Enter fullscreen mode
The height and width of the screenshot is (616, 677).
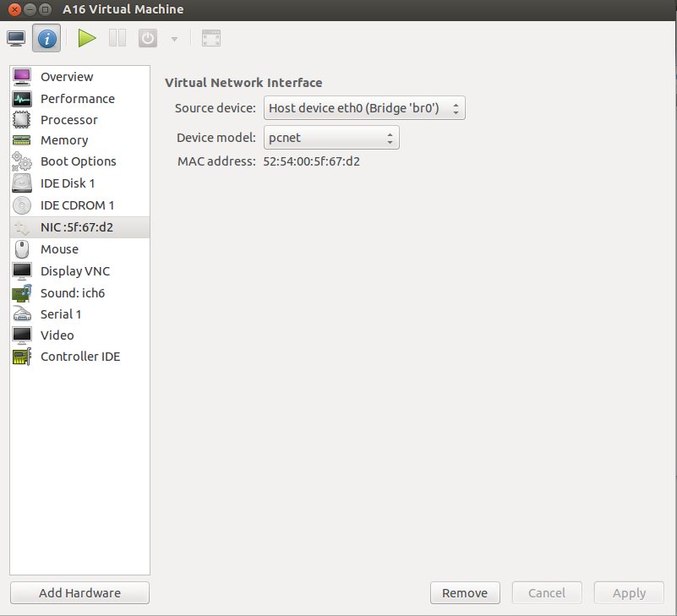210,37
